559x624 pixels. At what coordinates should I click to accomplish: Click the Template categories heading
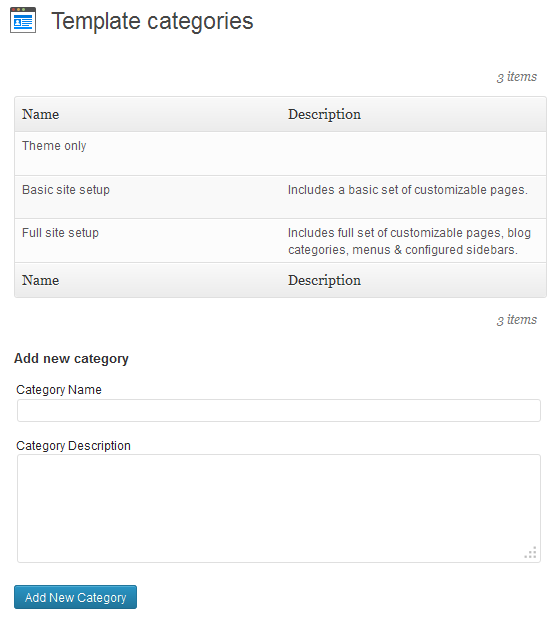point(152,21)
